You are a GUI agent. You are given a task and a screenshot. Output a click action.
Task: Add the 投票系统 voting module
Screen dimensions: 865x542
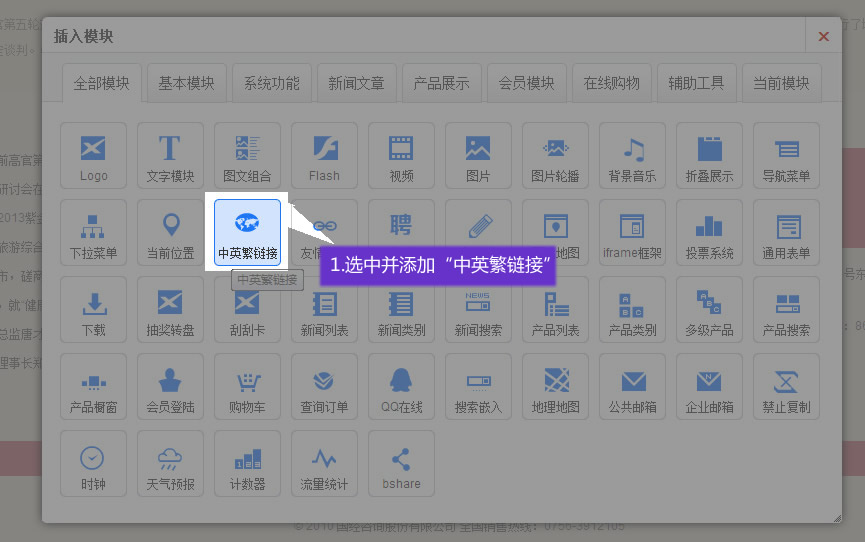pos(709,232)
